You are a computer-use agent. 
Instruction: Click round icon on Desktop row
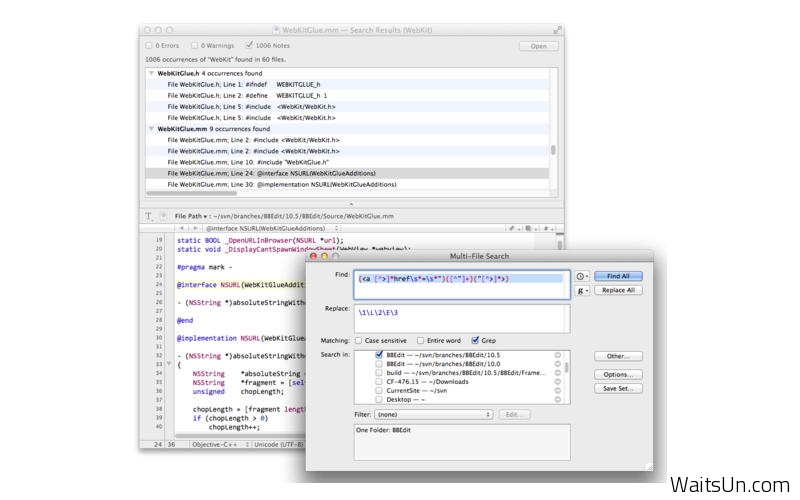coord(558,399)
